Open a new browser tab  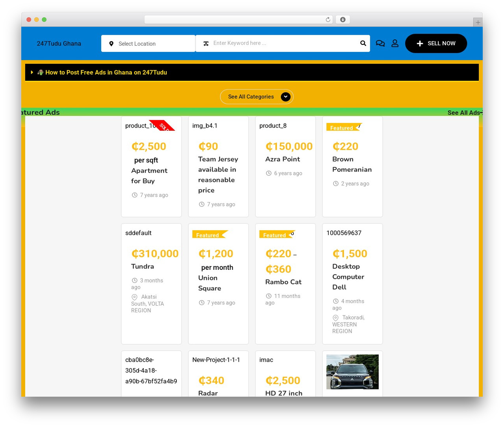[x=478, y=22]
